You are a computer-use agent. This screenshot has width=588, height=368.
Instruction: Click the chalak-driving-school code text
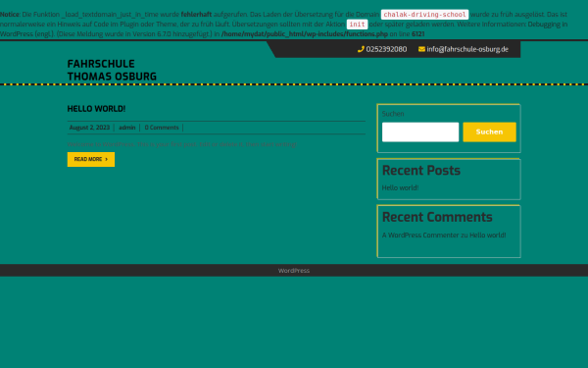424,15
